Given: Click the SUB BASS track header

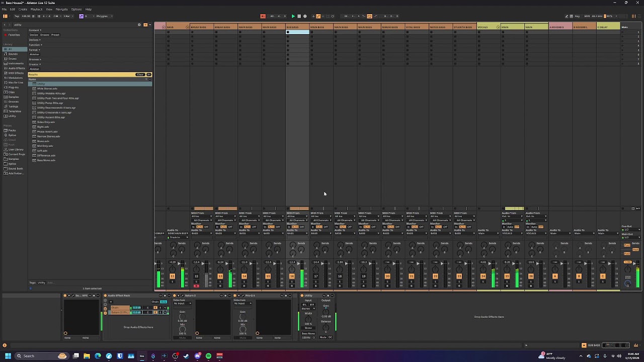Looking at the screenshot, I should tap(298, 27).
